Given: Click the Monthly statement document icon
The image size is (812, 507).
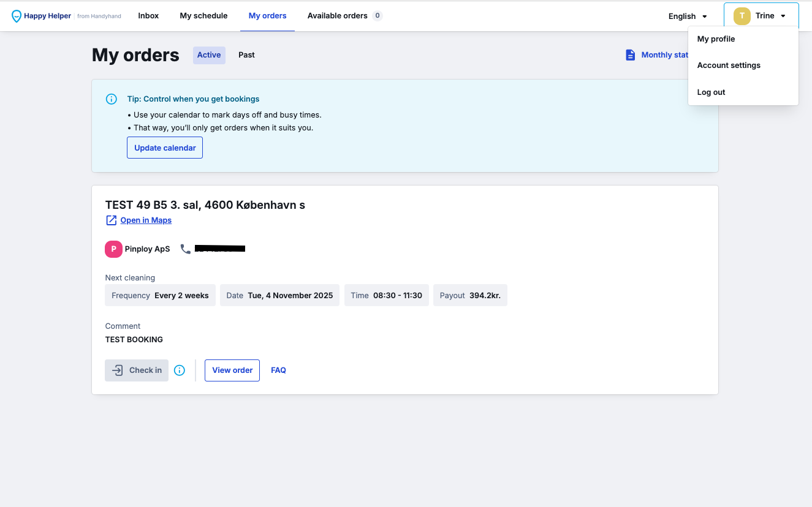Looking at the screenshot, I should coord(630,55).
